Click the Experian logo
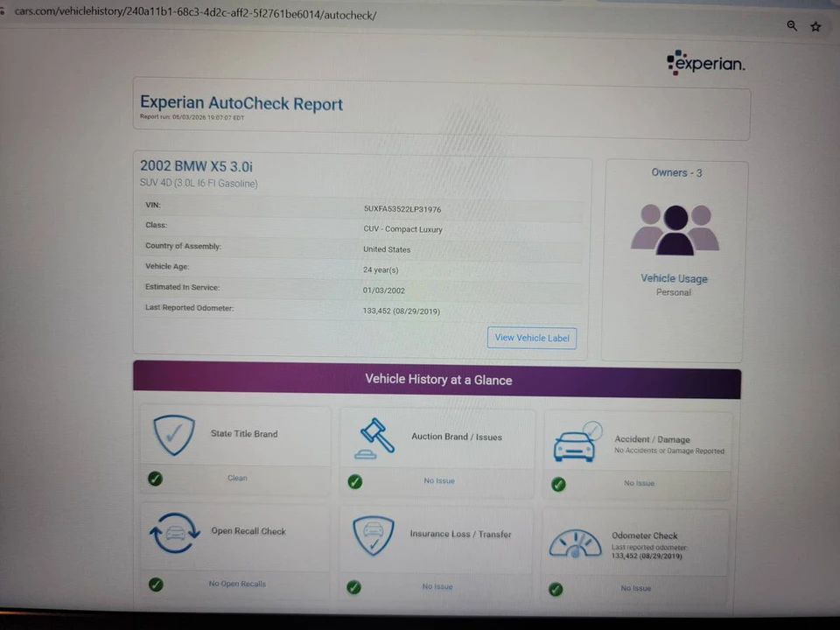840x630 pixels. coord(705,63)
